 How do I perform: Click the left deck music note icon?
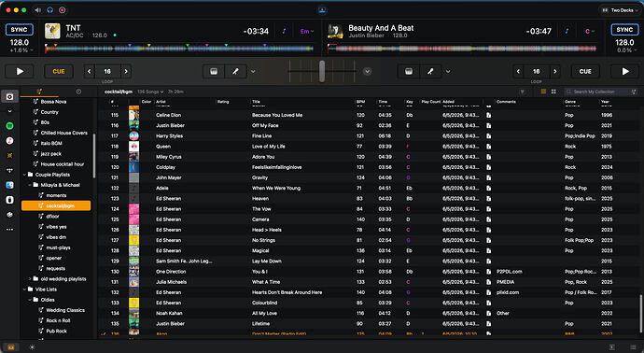[284, 31]
